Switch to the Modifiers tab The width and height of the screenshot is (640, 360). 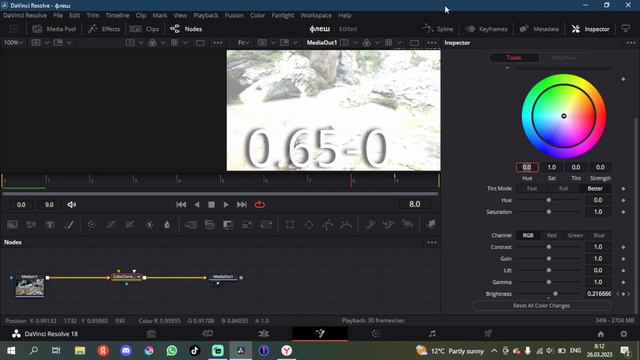tap(564, 58)
